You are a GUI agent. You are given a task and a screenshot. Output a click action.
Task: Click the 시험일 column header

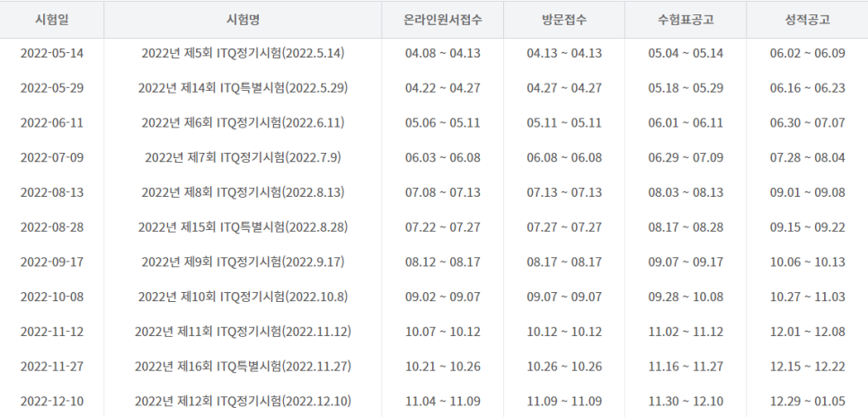(52, 20)
